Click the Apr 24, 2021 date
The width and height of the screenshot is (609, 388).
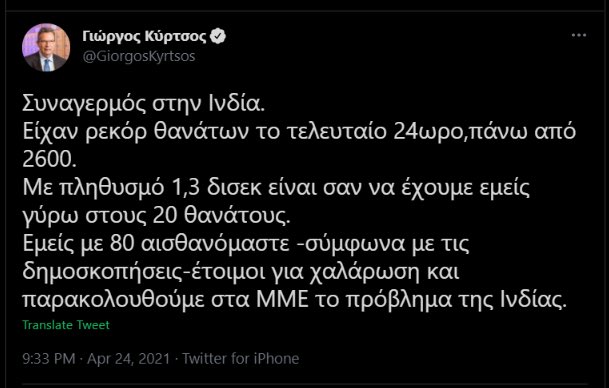pyautogui.click(x=129, y=358)
